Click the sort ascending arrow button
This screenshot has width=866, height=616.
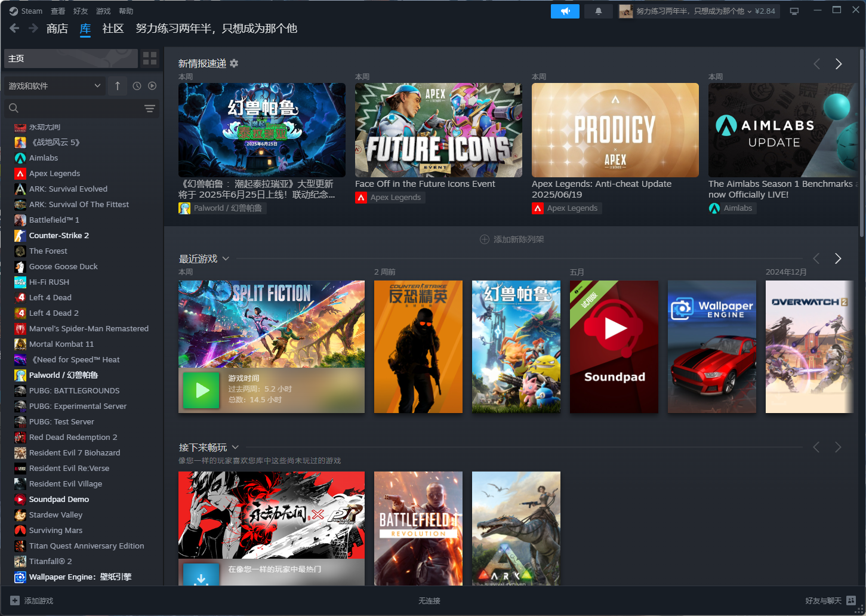(x=118, y=86)
